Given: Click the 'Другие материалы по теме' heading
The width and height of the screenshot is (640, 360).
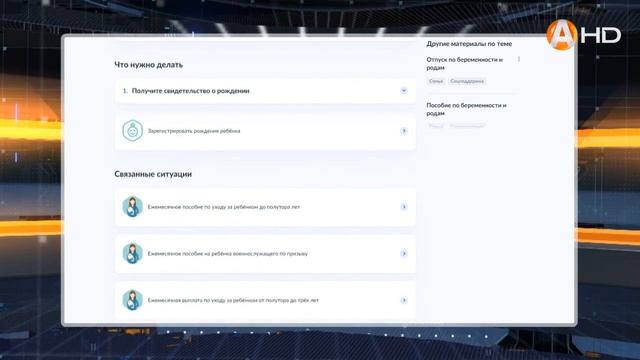Looking at the screenshot, I should 469,44.
